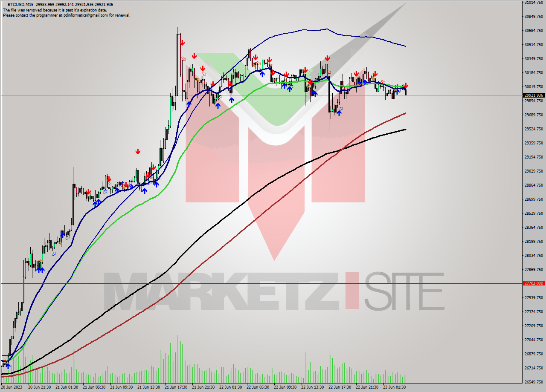Click the 26549.750 price axis label
546x392 pixels.
[x=534, y=382]
